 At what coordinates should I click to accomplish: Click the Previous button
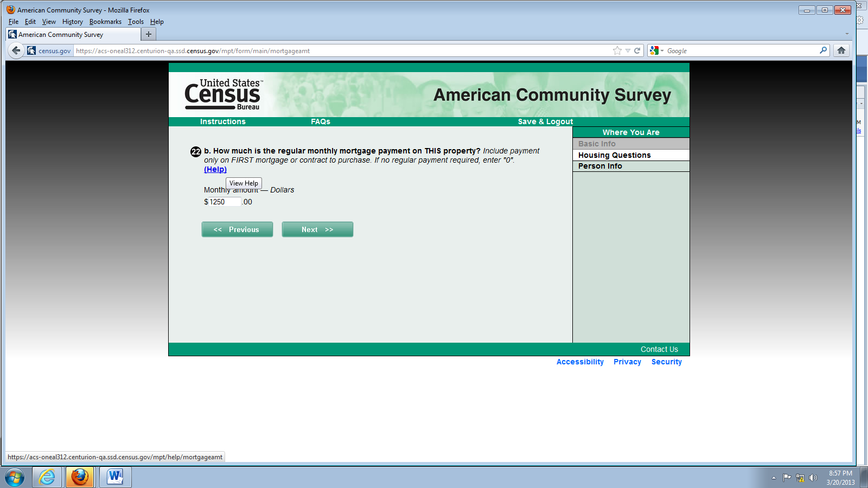pos(237,229)
